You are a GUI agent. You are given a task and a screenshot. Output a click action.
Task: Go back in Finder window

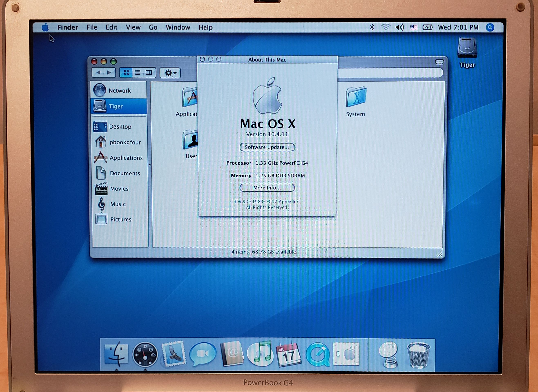coord(98,73)
